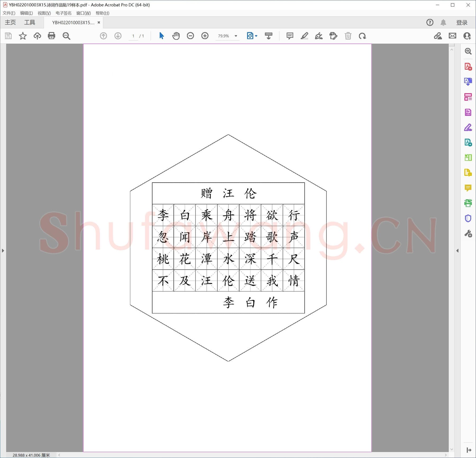Zoom out with the minus button
The width and height of the screenshot is (476, 458).
coord(190,36)
